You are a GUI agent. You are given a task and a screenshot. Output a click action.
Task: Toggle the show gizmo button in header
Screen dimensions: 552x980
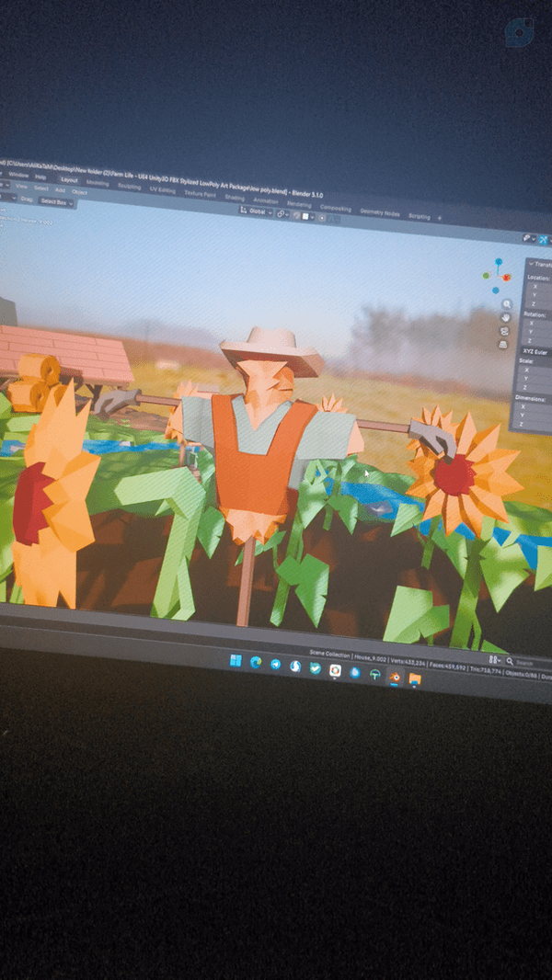pyautogui.click(x=543, y=240)
